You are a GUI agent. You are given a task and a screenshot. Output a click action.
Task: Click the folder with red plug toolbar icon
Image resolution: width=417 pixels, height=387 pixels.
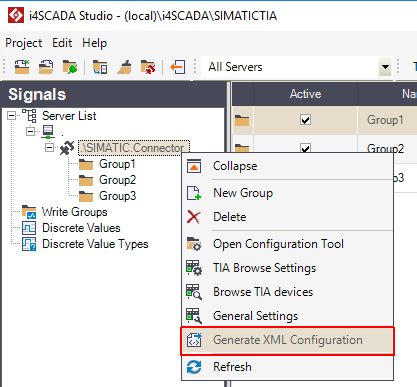point(148,67)
